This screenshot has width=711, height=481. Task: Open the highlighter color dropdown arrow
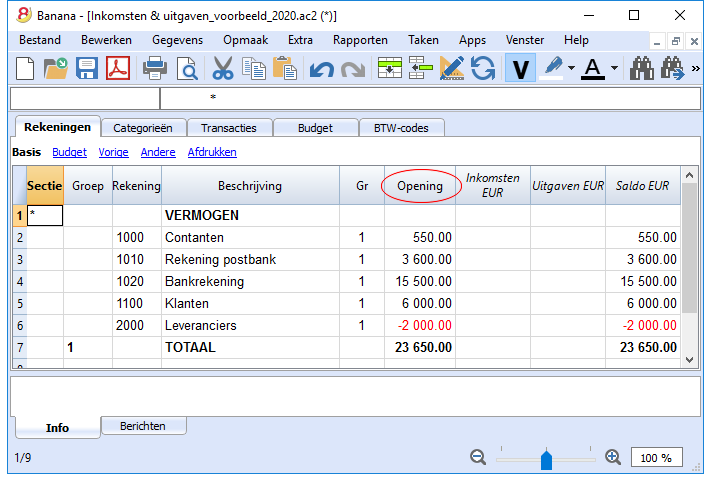tap(571, 68)
